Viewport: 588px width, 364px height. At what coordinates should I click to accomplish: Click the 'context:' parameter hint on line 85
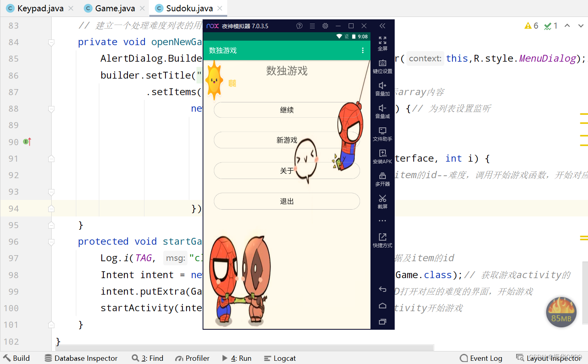tap(425, 59)
